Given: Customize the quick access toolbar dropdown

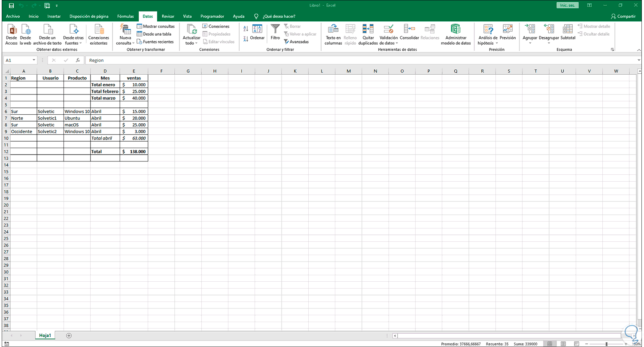Looking at the screenshot, I should point(57,6).
